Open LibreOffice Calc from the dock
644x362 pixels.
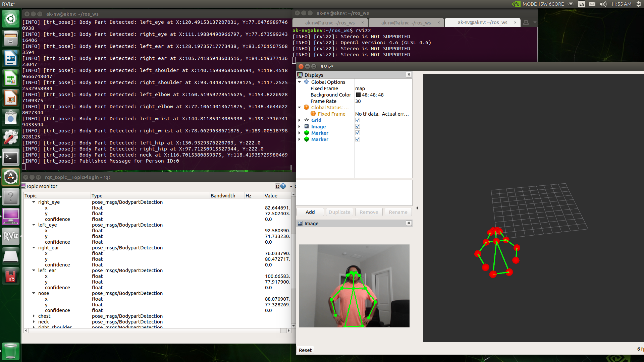(x=11, y=79)
